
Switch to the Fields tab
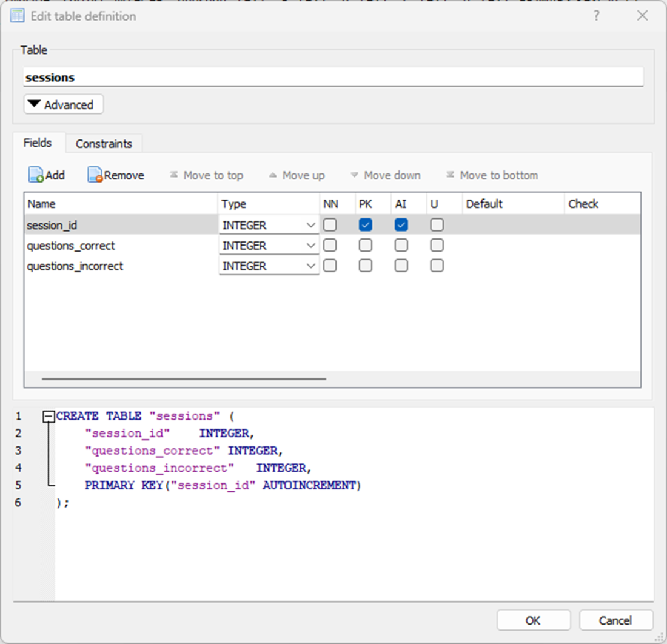tap(38, 143)
